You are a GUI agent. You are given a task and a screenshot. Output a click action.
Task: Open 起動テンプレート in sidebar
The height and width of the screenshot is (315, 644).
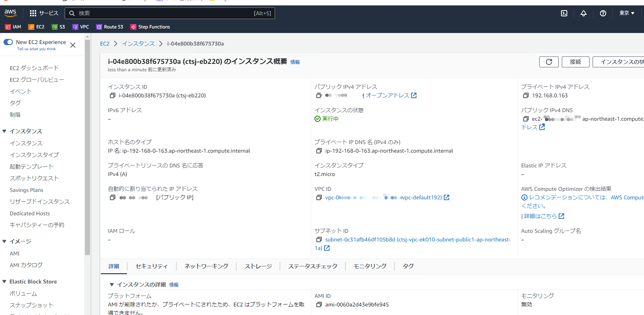(x=32, y=167)
